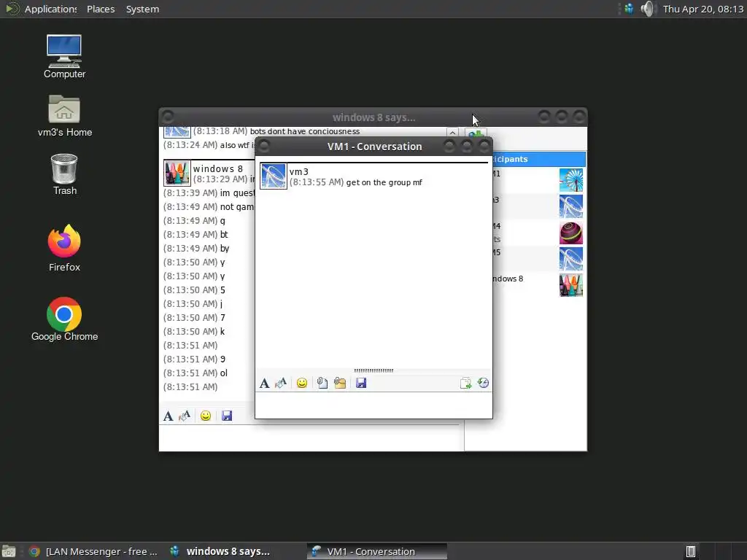This screenshot has width=747, height=560.
Task: Open the Computer desktop icon
Action: [64, 56]
